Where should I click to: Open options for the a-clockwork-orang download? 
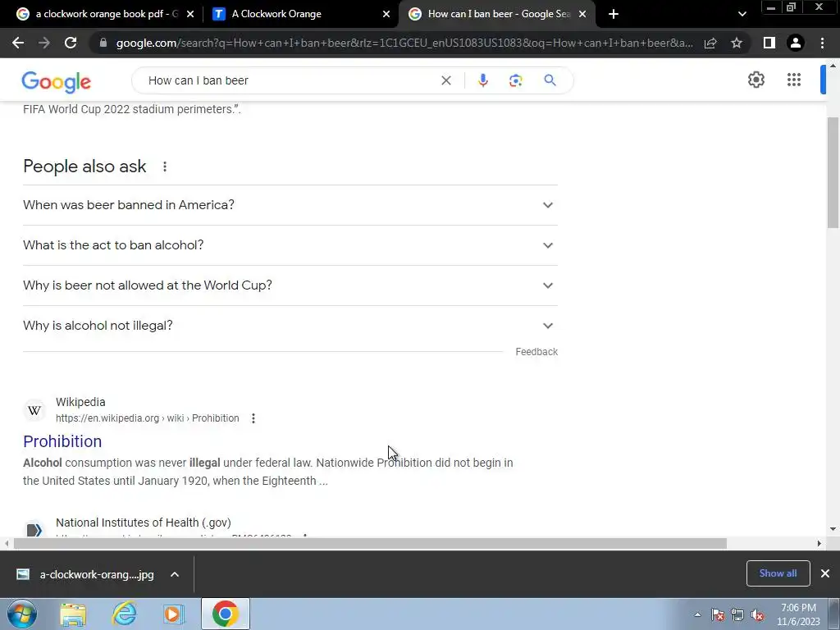coord(175,574)
